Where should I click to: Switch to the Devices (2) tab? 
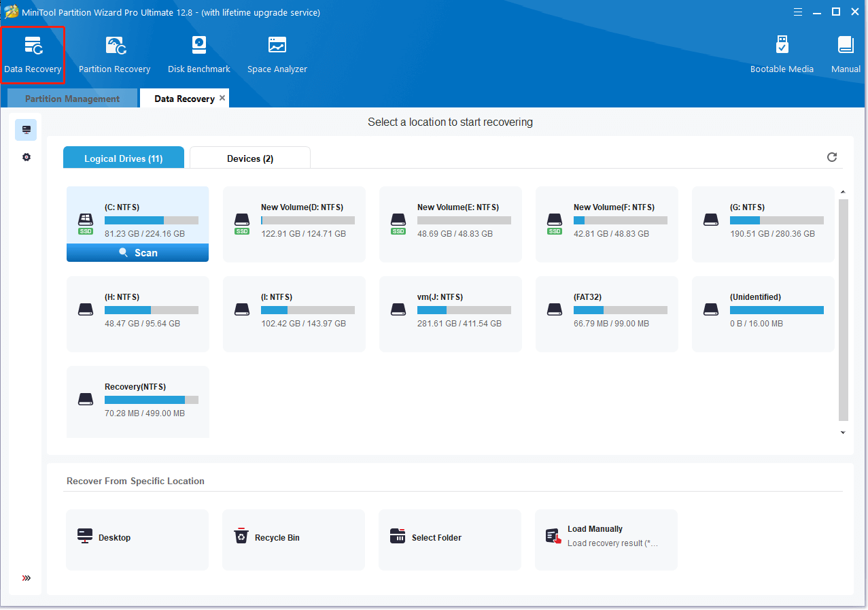[249, 158]
